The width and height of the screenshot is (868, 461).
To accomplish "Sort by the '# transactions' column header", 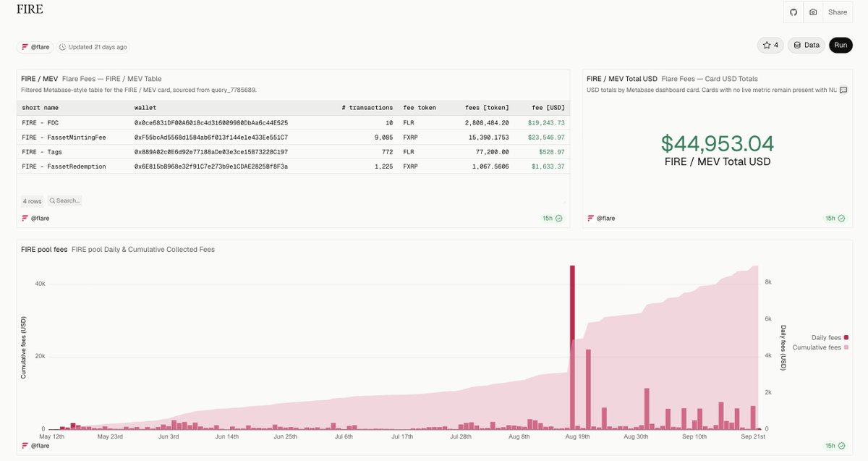I will 367,108.
